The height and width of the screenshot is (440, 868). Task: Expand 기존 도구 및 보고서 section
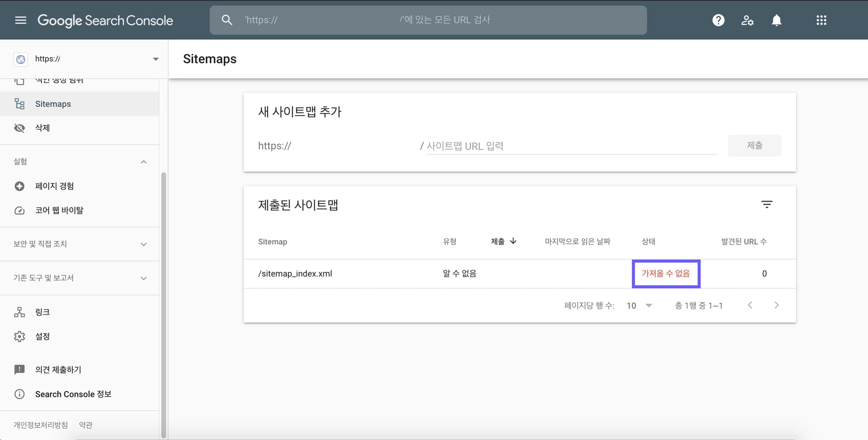pos(144,278)
